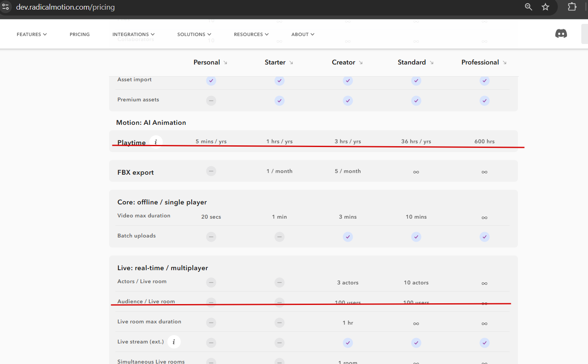
Task: Click Core: offline / single player heading
Action: tap(162, 202)
